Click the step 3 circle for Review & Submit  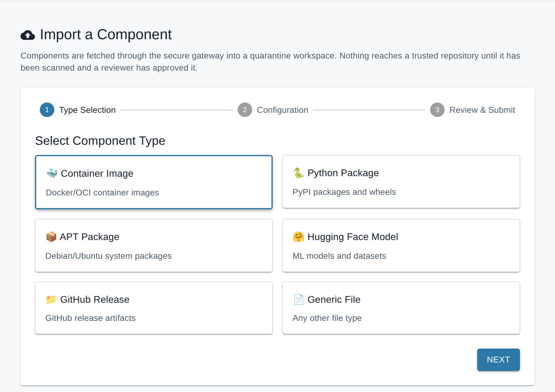point(437,110)
